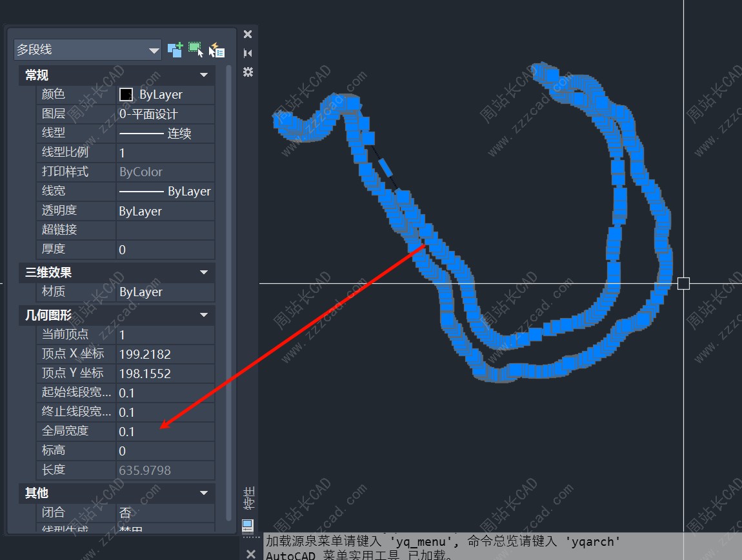Click the properties panel vertical scrollbar
Viewport: 742px width, 560px height.
[228, 290]
